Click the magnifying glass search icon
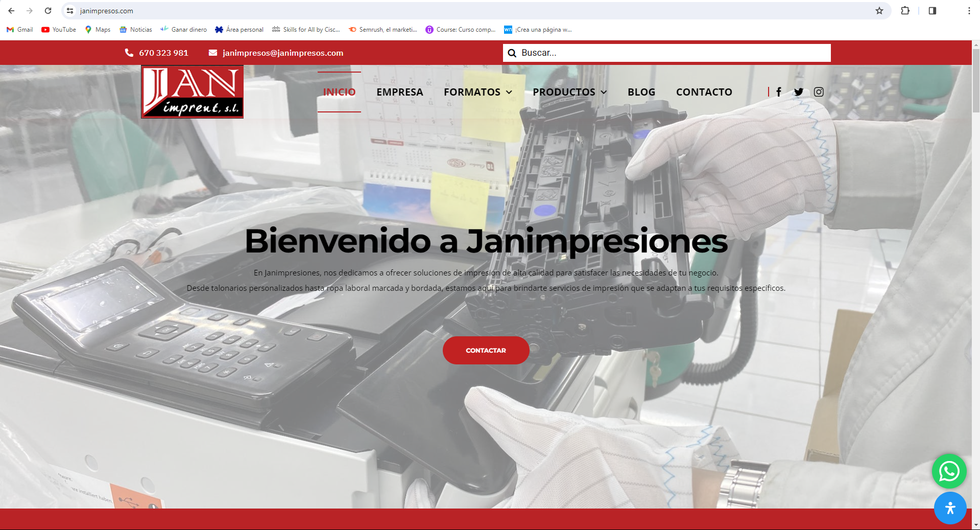This screenshot has height=530, width=980. (x=512, y=53)
